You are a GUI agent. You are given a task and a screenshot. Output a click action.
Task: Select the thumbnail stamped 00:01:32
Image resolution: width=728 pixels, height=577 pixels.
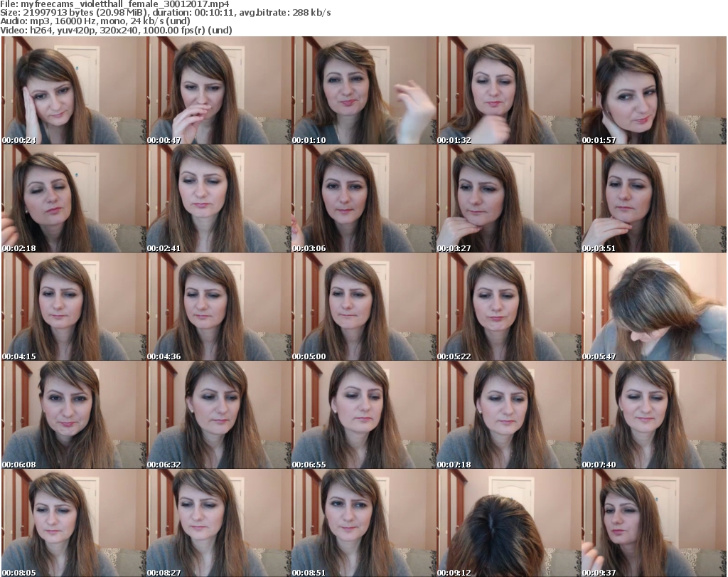tap(509, 90)
